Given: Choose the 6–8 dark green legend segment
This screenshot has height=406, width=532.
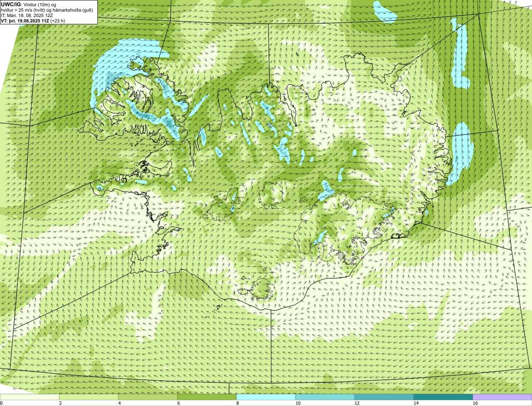Looking at the screenshot, I should pos(207,397).
